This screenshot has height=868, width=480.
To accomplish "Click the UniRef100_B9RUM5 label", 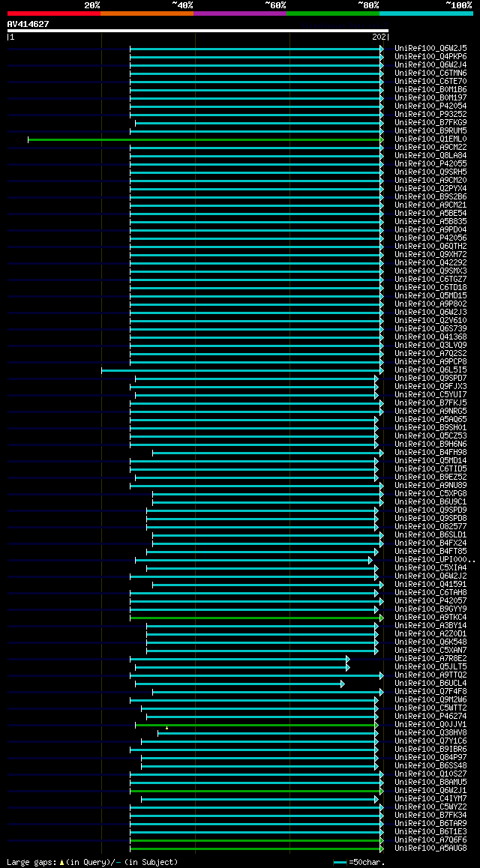I will [x=430, y=131].
